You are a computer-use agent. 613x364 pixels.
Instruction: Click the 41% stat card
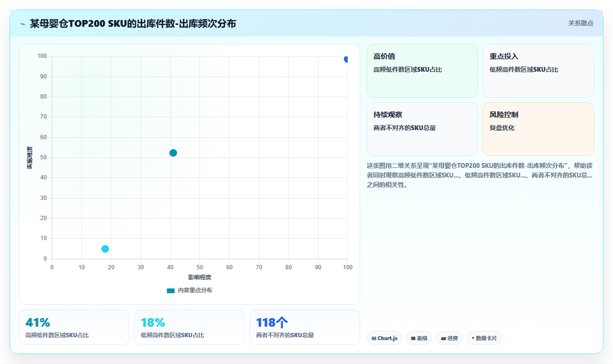74,327
